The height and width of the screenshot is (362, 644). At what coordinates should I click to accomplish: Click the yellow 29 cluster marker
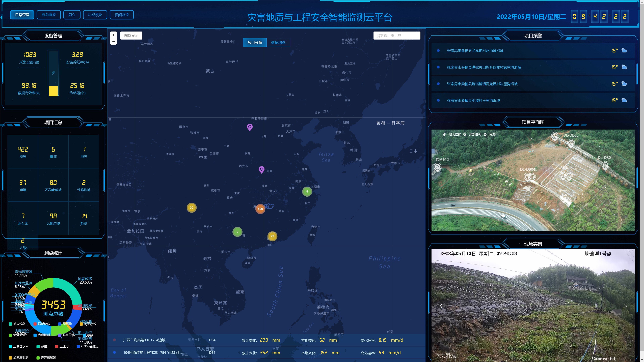(272, 236)
